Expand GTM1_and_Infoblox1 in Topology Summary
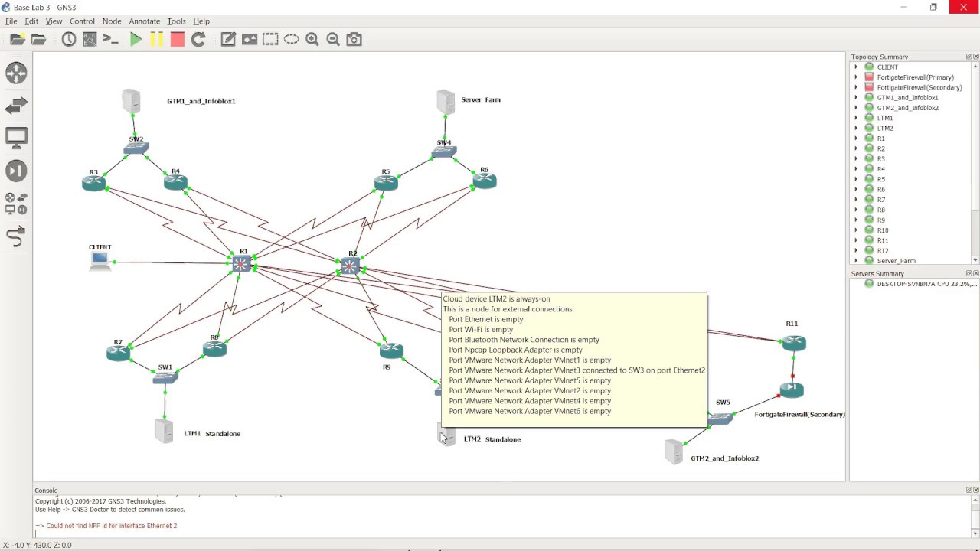 (x=856, y=98)
